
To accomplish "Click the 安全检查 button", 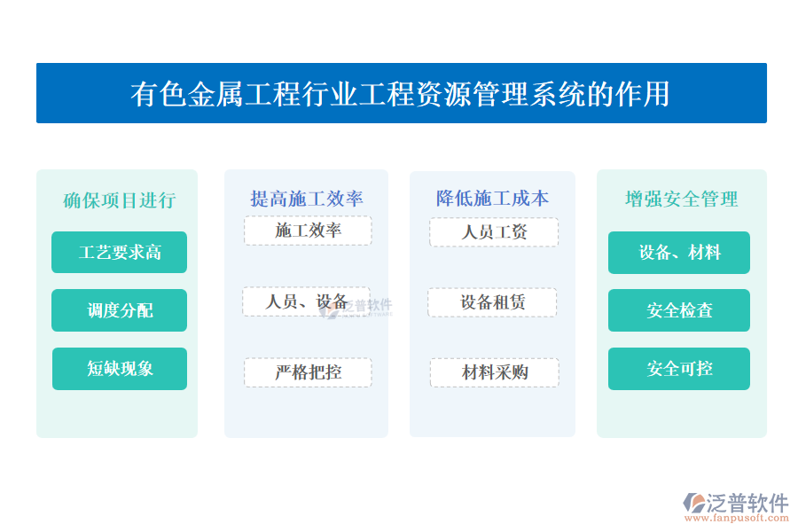I will [x=679, y=310].
